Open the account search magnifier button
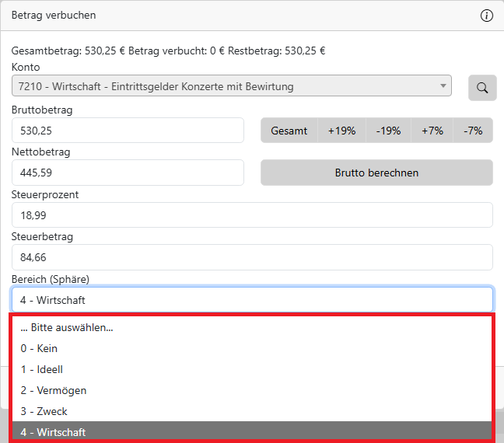 [482, 88]
